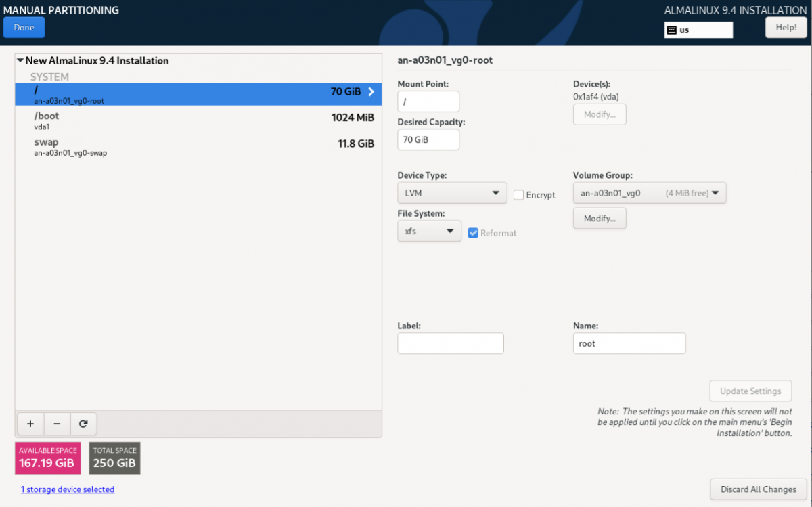Click the keyboard layout icon next to us
This screenshot has width=812, height=507.
coord(671,30)
